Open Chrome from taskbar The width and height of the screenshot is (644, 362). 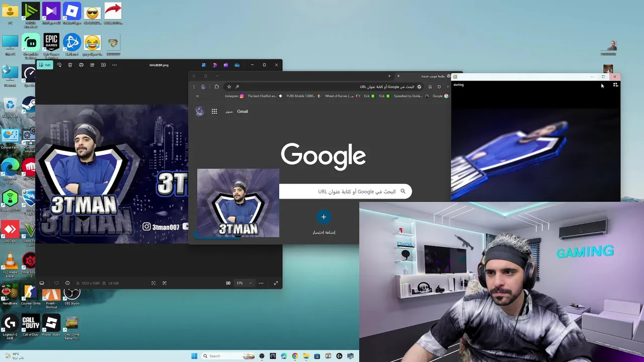pyautogui.click(x=295, y=356)
